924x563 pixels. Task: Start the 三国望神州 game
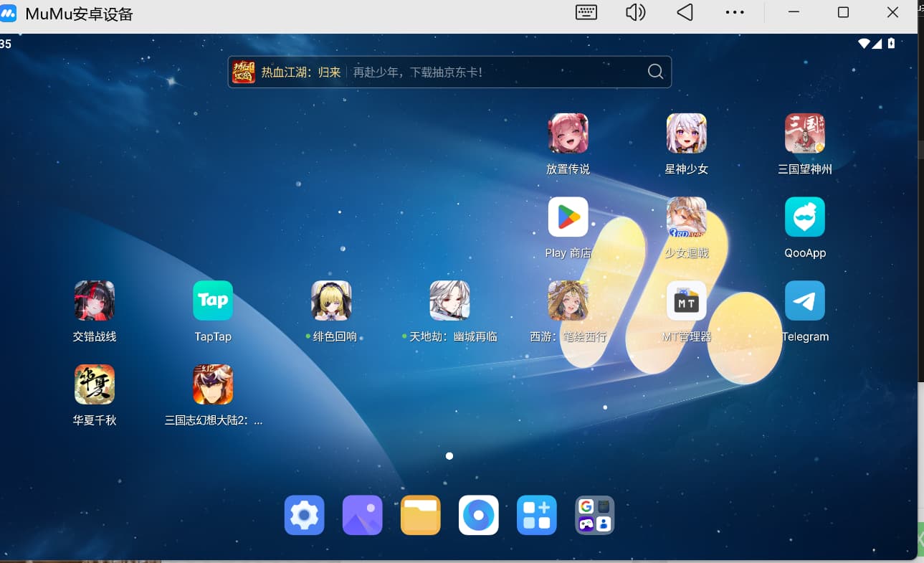(804, 133)
